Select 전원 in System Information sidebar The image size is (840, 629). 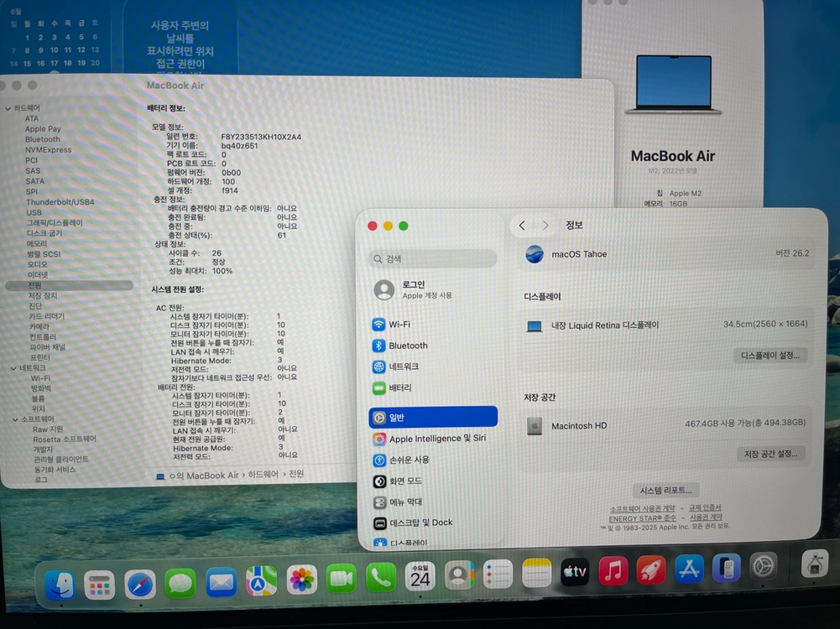[x=69, y=285]
